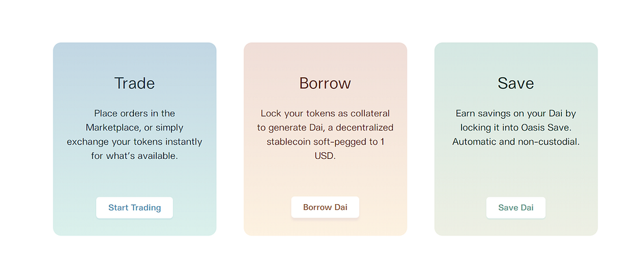Click the "Automatic and non-custodial." line

pos(516,142)
